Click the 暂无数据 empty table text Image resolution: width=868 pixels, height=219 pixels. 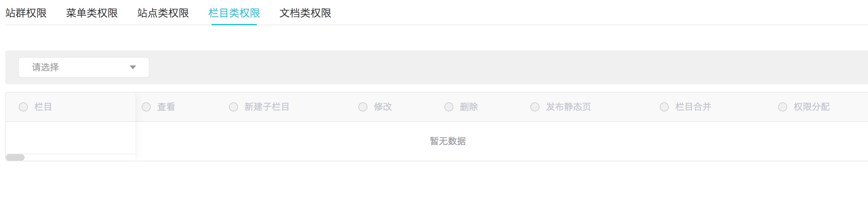click(x=448, y=141)
